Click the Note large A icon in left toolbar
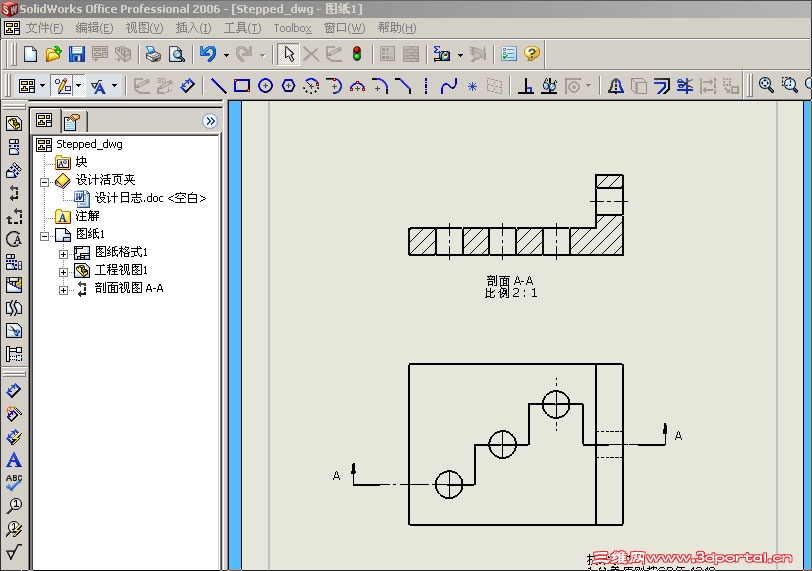This screenshot has width=812, height=571. tap(14, 460)
